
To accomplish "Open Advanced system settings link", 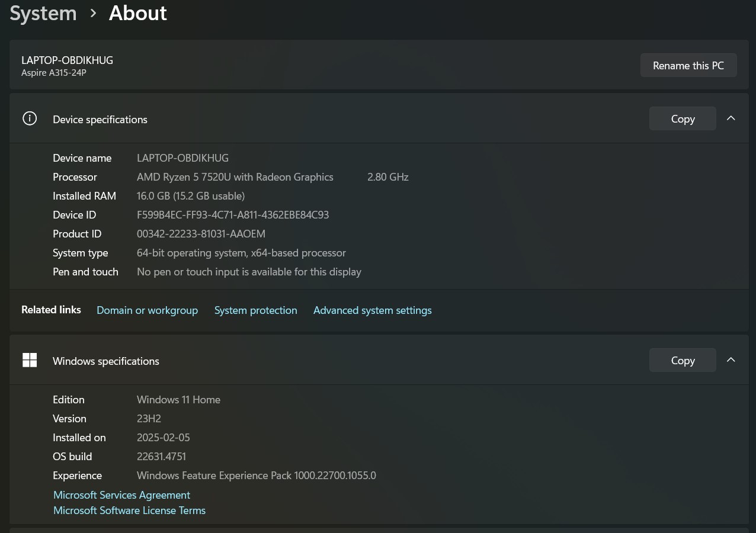I will [x=373, y=310].
